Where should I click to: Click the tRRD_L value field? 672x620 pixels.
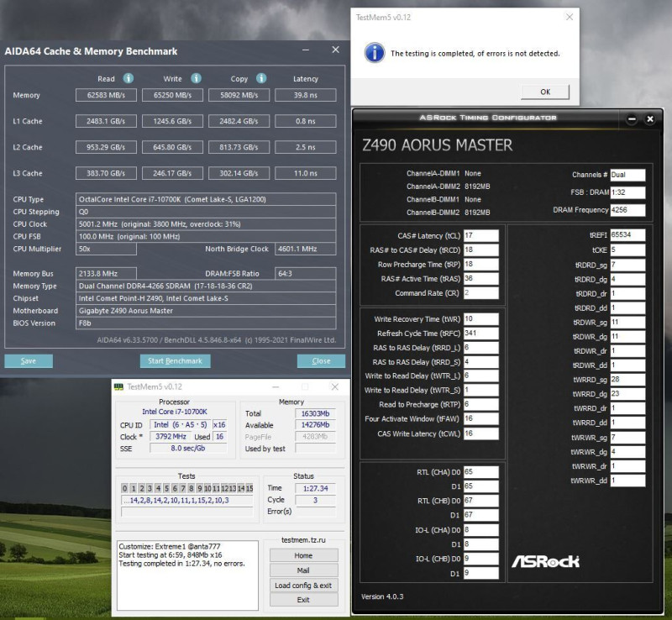[480, 348]
